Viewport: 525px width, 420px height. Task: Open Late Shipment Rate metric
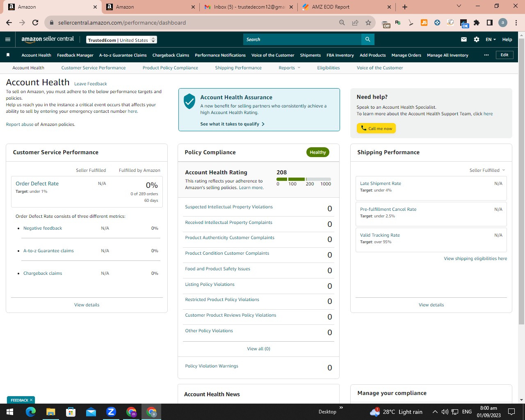pos(381,183)
